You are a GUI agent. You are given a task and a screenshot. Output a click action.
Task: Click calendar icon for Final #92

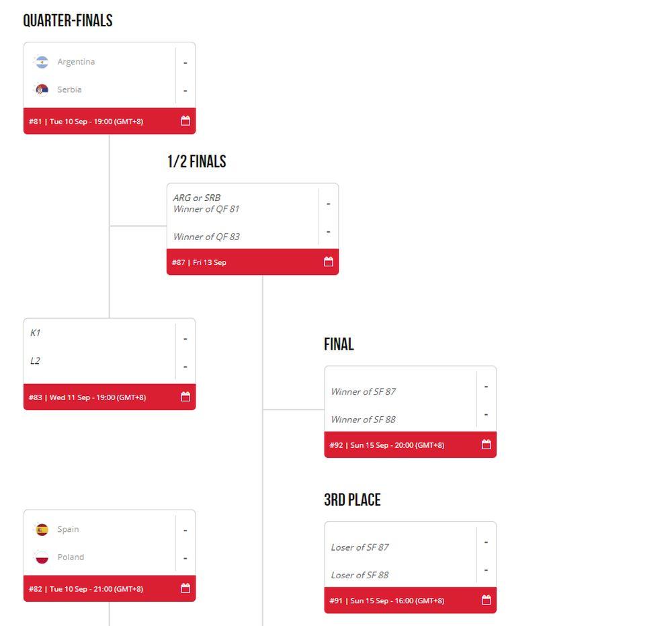(487, 444)
